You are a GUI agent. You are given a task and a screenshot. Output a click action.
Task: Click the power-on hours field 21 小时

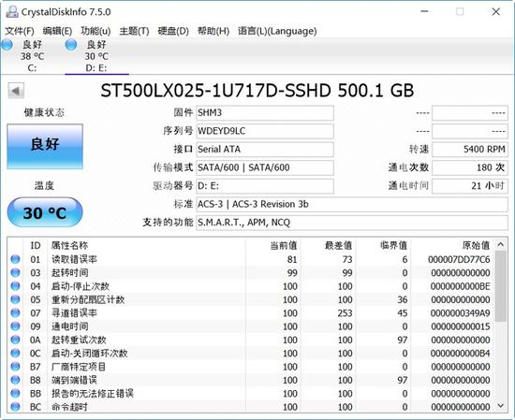tap(470, 186)
